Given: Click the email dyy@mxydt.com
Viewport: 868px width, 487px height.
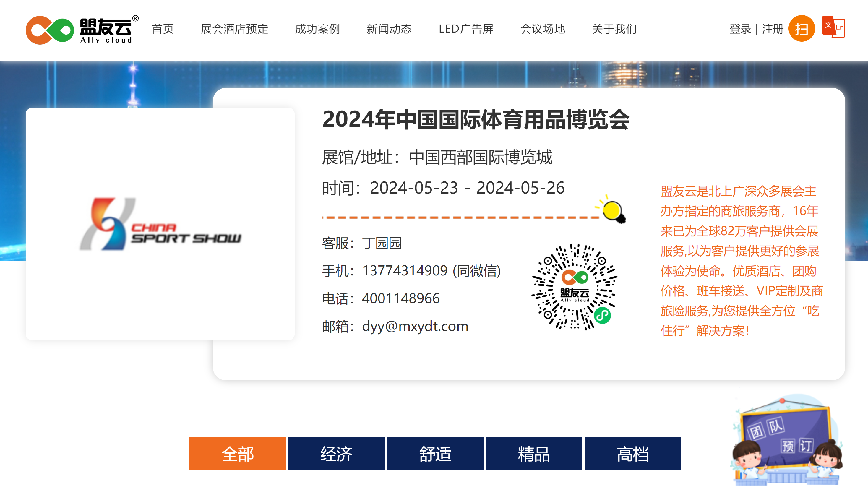Looking at the screenshot, I should (x=415, y=326).
